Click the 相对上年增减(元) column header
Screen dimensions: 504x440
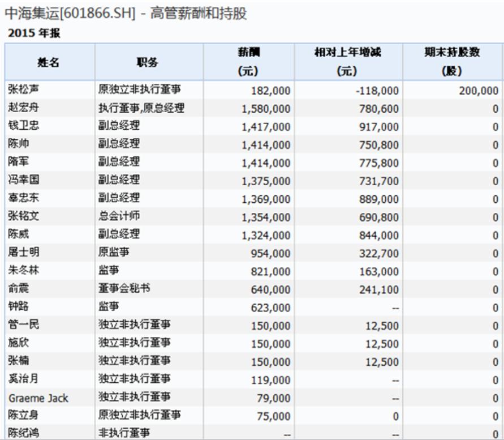pyautogui.click(x=348, y=62)
